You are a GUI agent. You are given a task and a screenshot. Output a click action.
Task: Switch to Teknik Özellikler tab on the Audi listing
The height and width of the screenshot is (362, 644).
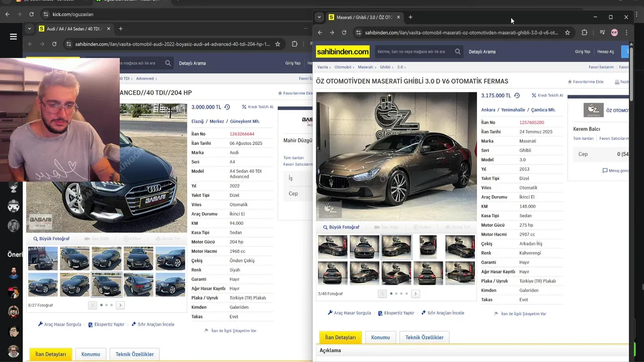click(x=135, y=354)
